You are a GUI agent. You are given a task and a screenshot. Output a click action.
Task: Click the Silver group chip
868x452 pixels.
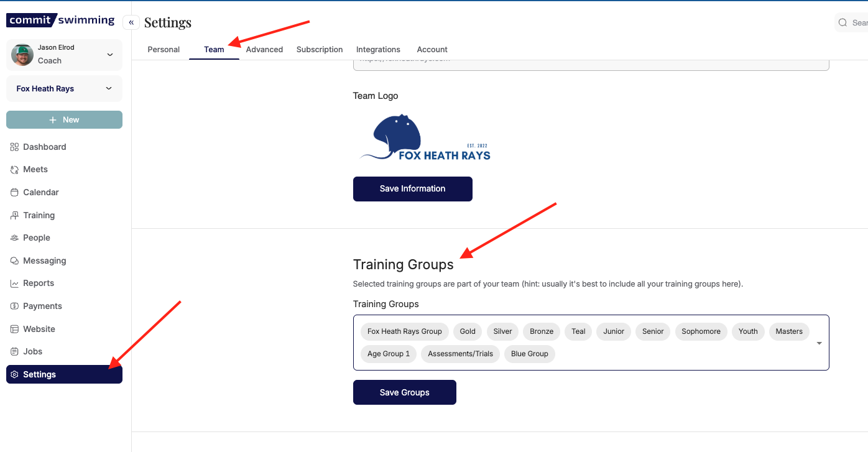(x=502, y=331)
